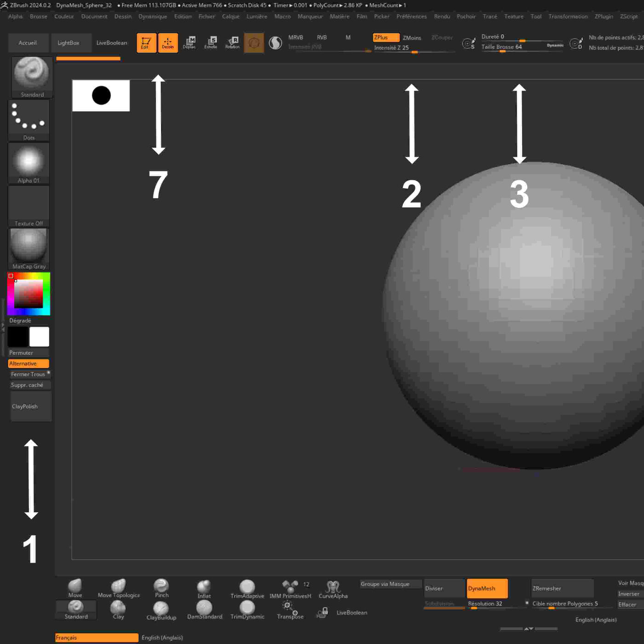Click the ZRemesher button
The width and height of the screenshot is (644, 644).
click(x=562, y=588)
